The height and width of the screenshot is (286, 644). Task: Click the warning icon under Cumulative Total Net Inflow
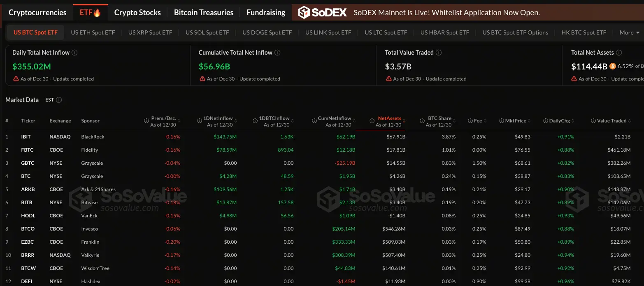(x=202, y=78)
